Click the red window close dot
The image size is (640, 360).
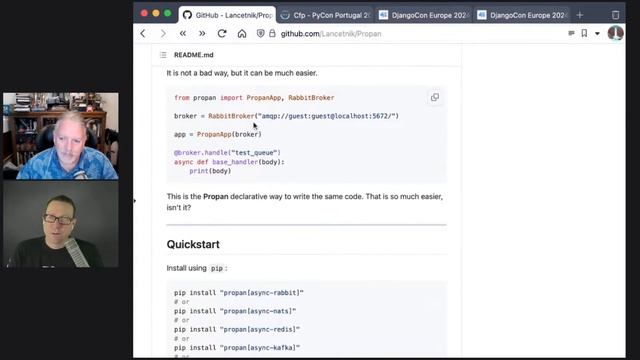coord(144,13)
